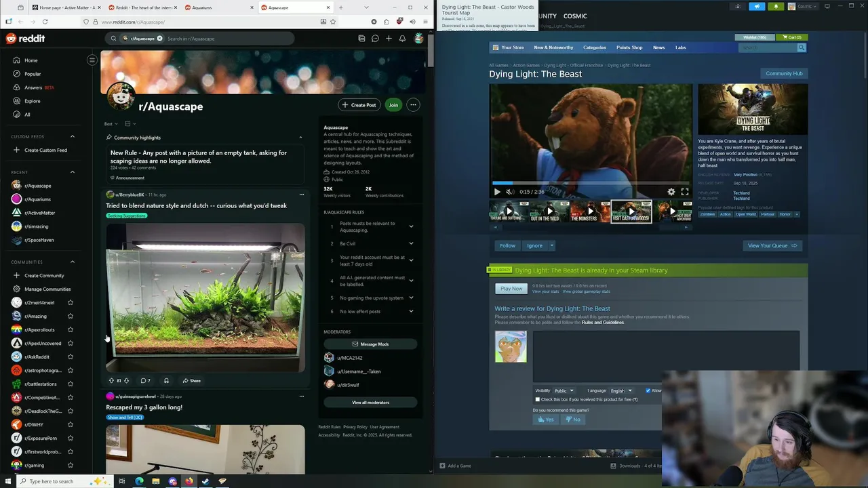Click Steam search magnifier button
The width and height of the screenshot is (868, 488).
point(802,47)
